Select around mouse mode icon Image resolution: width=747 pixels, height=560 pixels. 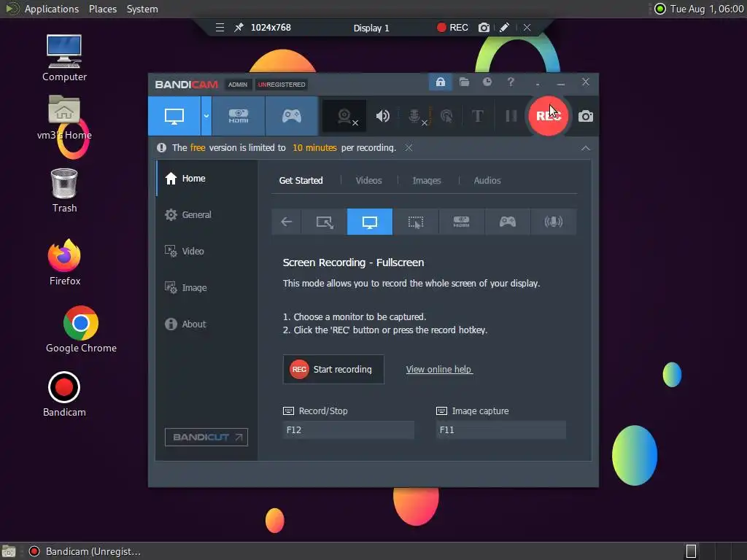[415, 222]
